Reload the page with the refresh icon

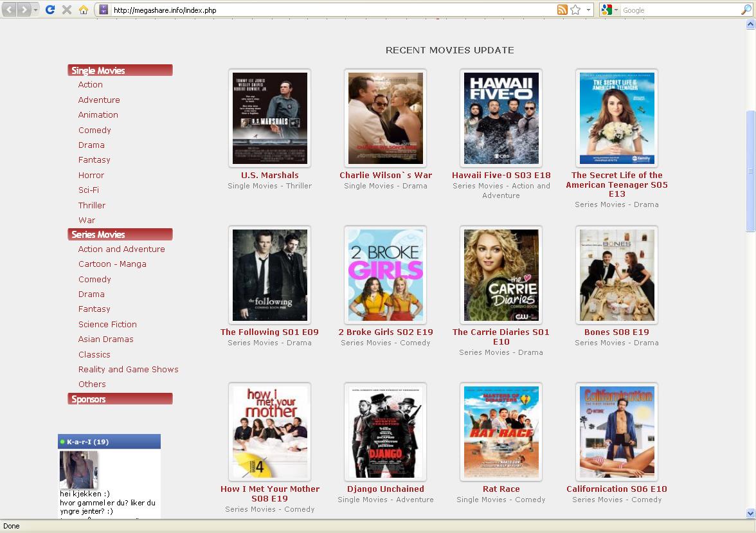[x=50, y=9]
